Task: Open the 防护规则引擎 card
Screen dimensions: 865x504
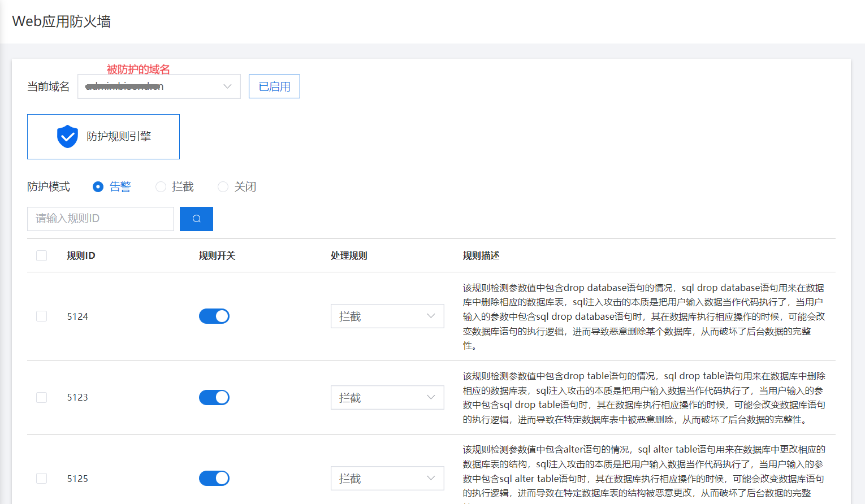Action: 103,137
